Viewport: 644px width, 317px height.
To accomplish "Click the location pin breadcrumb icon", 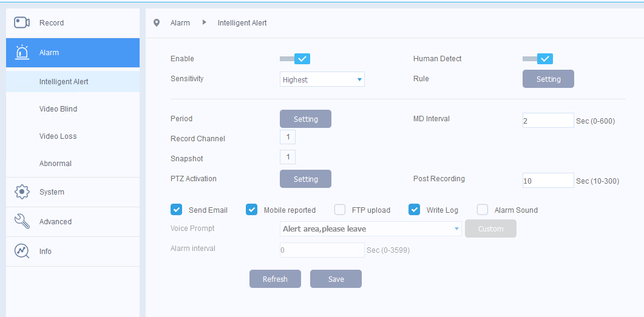I will tap(157, 23).
